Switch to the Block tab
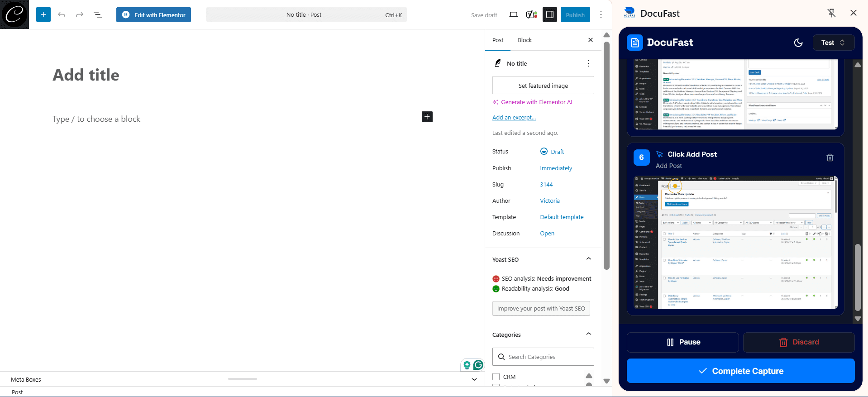 pos(525,40)
